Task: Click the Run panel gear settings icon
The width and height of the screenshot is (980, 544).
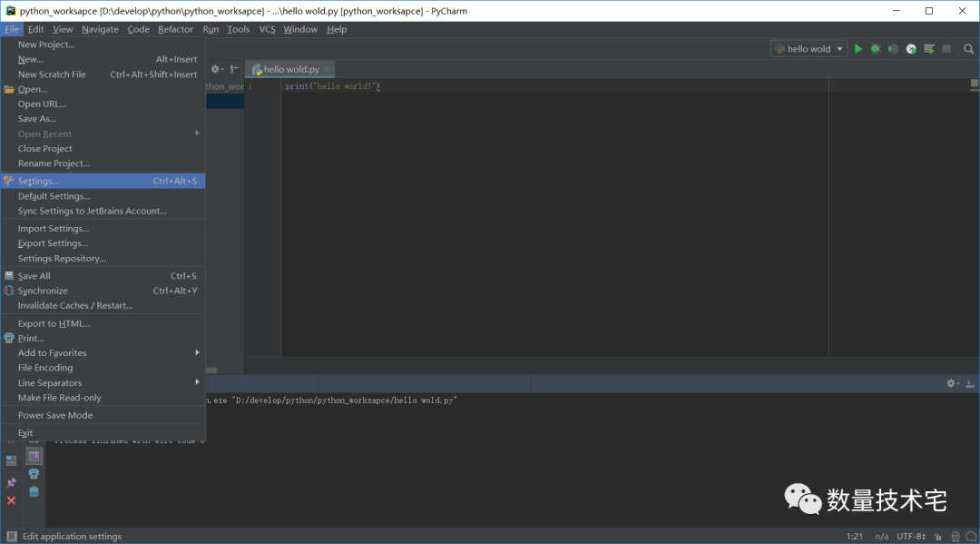Action: (x=951, y=383)
